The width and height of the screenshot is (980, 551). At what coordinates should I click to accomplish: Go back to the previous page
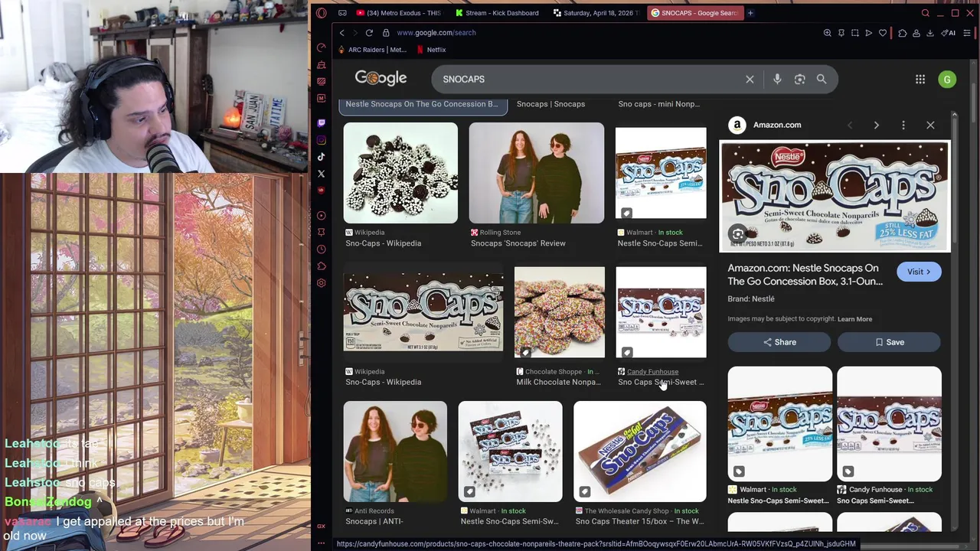pyautogui.click(x=342, y=33)
